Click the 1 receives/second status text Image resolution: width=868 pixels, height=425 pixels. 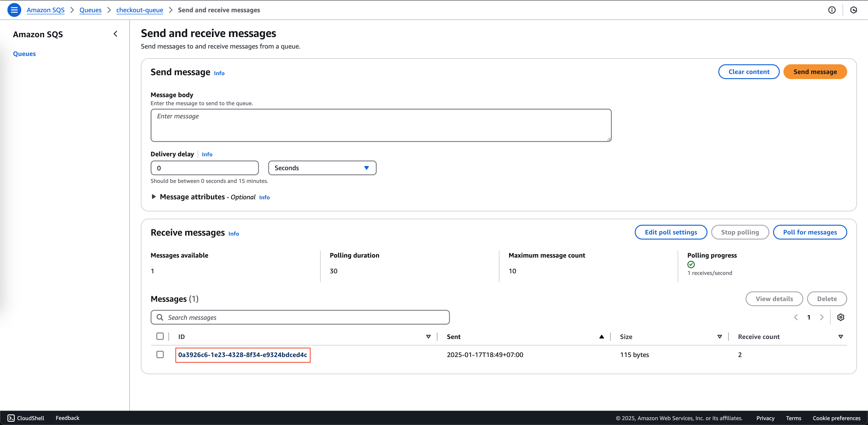click(x=710, y=273)
